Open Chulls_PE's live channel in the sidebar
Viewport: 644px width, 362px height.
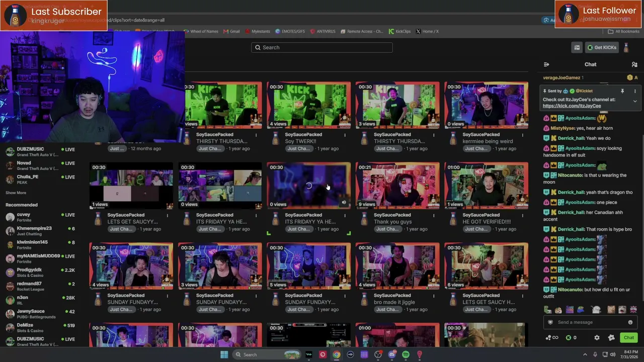click(x=40, y=179)
